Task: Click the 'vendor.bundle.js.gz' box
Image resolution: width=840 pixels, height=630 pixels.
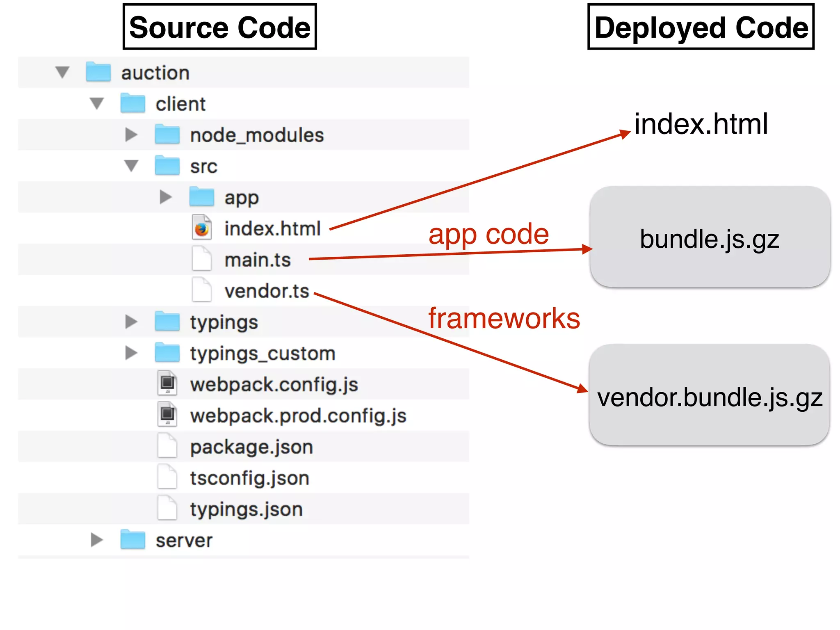Action: (710, 395)
